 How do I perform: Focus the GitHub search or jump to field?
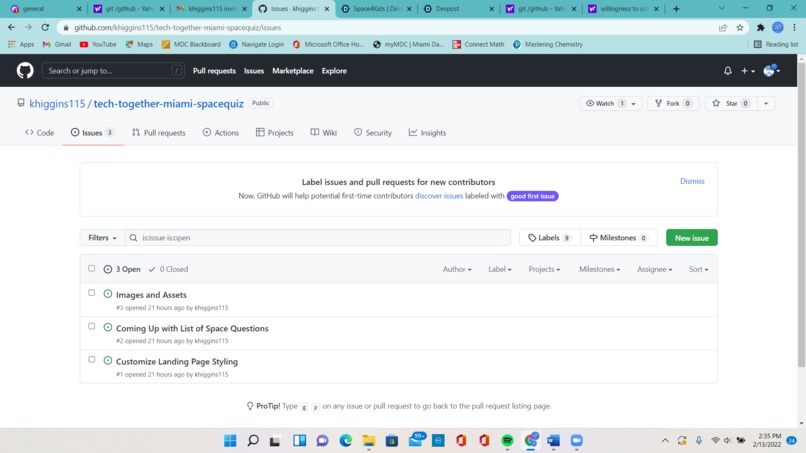113,70
